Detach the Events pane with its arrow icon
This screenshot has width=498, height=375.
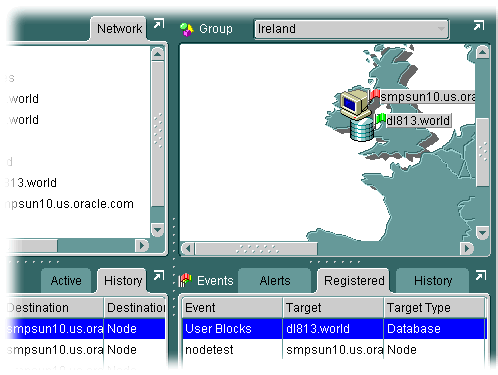(480, 276)
